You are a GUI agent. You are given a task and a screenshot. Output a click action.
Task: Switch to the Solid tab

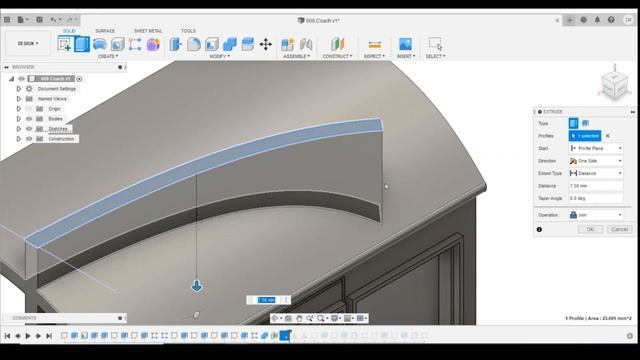pyautogui.click(x=69, y=31)
